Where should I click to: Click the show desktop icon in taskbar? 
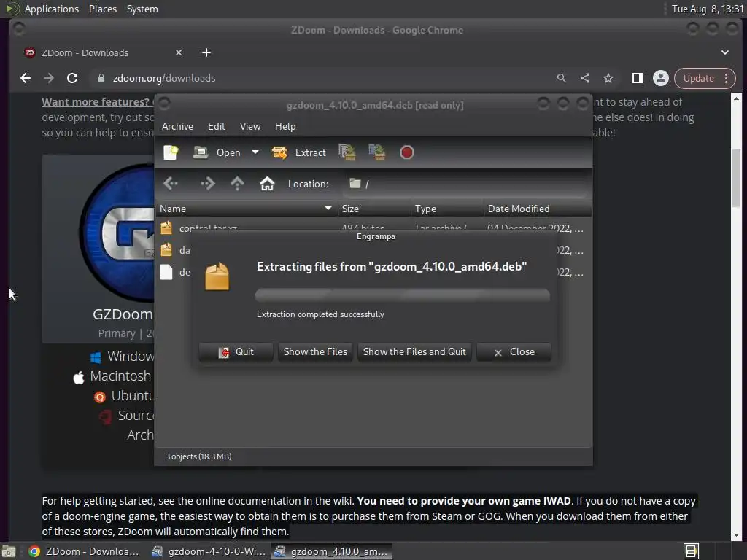click(9, 551)
